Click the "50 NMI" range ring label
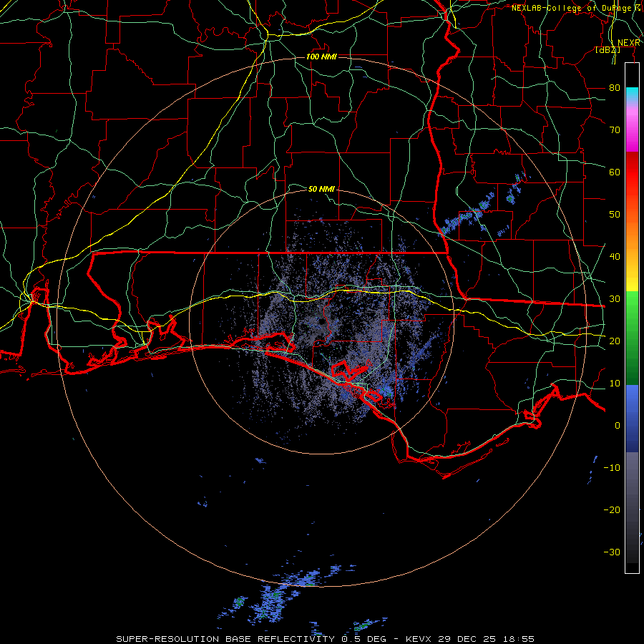Viewport: 644px width, 644px height. tap(321, 189)
